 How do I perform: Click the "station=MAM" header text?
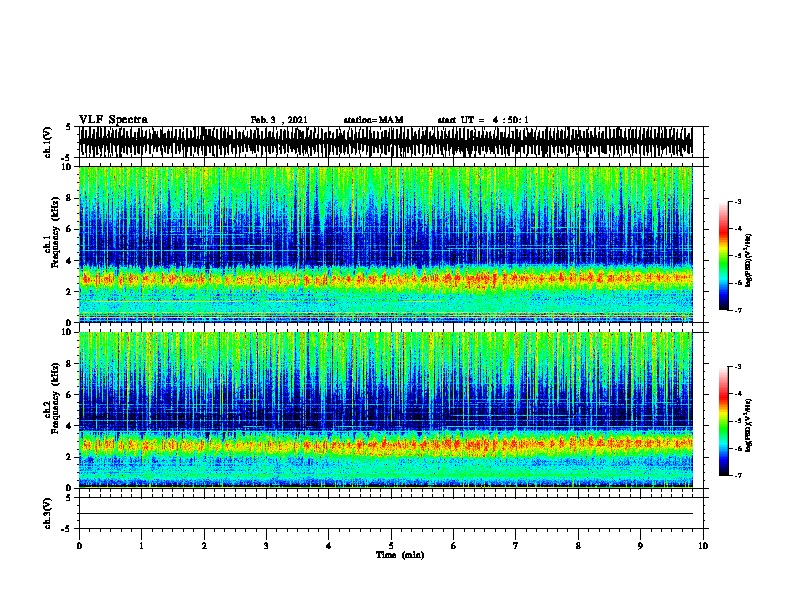[x=373, y=120]
